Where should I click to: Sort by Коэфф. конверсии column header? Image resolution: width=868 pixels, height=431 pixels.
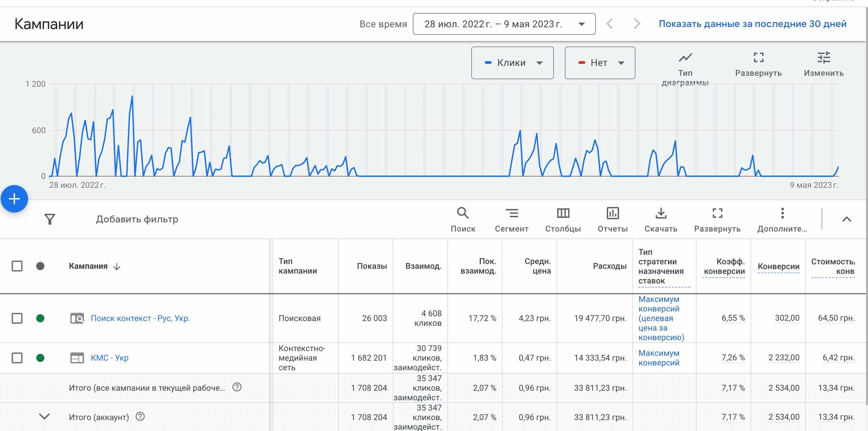(724, 266)
